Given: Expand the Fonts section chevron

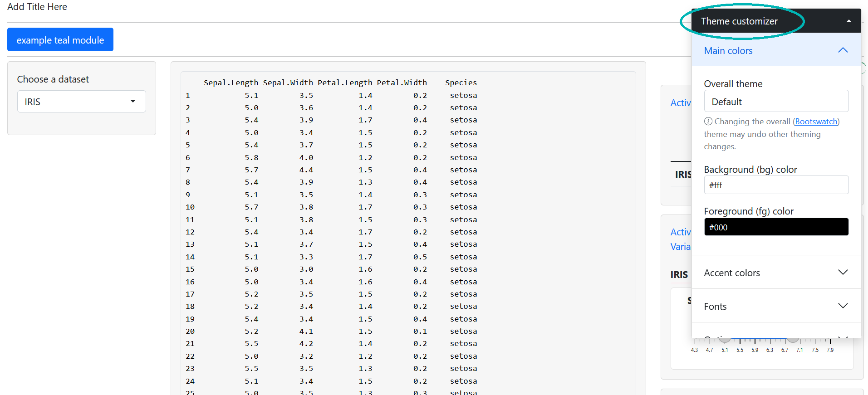Looking at the screenshot, I should pos(843,306).
